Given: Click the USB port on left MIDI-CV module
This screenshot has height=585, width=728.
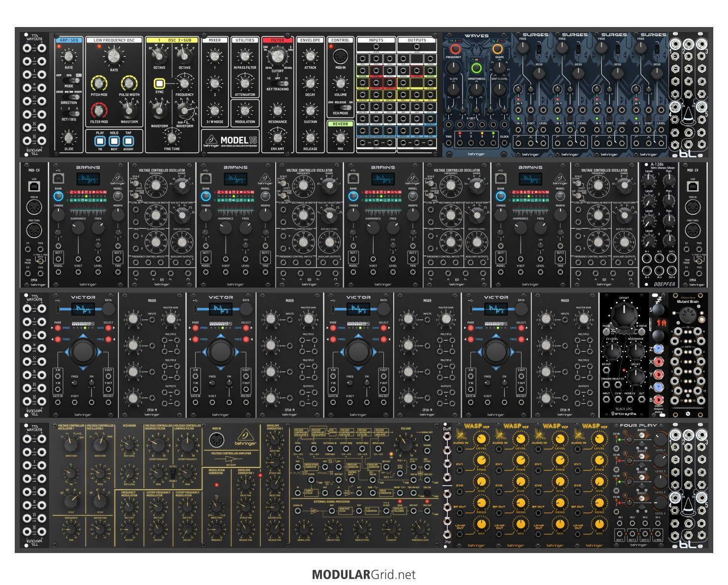Looking at the screenshot, I should coord(34,186).
